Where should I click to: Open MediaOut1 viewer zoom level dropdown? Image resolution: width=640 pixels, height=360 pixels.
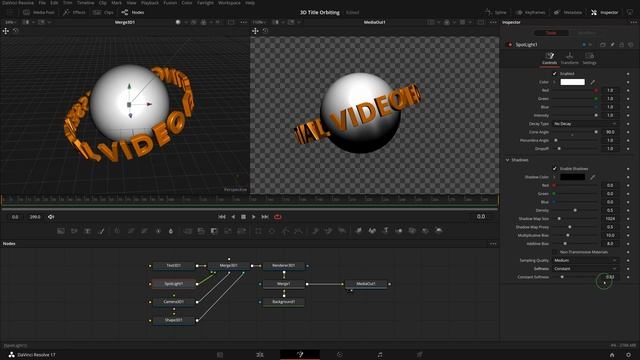259,22
